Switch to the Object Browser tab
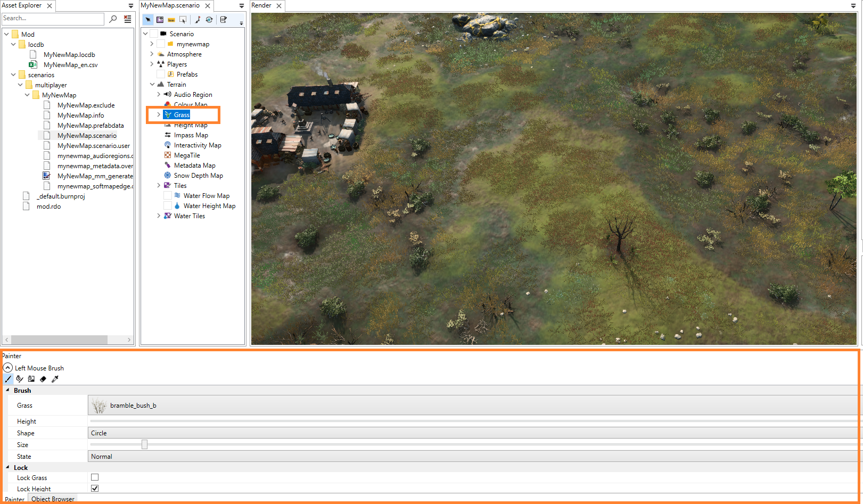The height and width of the screenshot is (504, 863). pos(53,499)
